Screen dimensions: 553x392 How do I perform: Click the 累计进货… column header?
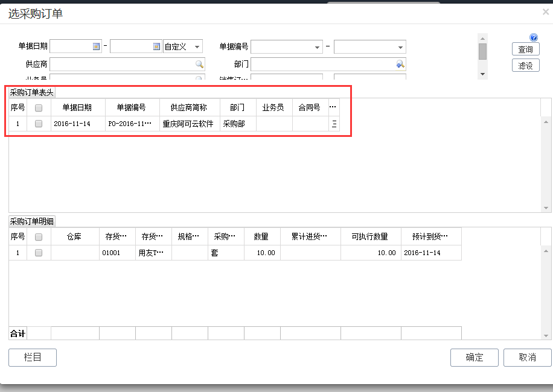click(x=310, y=236)
